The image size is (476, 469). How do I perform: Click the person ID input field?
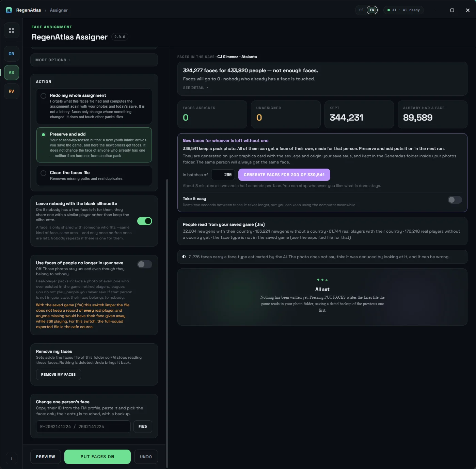(83, 427)
